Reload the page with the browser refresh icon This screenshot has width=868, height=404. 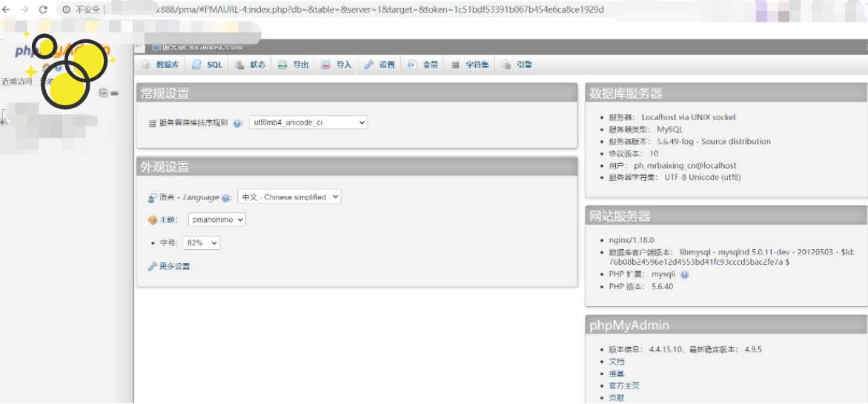(43, 10)
